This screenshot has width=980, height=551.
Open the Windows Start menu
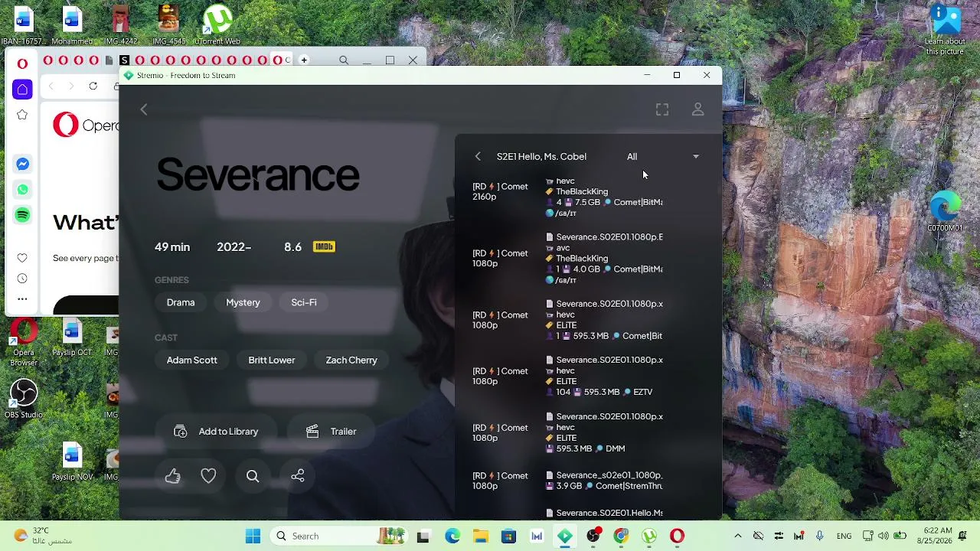(x=253, y=536)
